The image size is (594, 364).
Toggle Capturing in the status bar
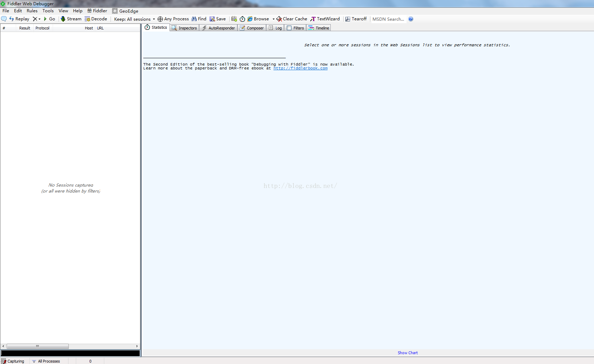point(13,361)
